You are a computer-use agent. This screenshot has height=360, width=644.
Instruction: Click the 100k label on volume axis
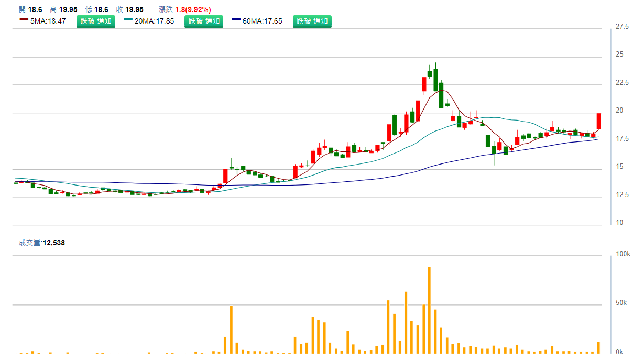623,254
